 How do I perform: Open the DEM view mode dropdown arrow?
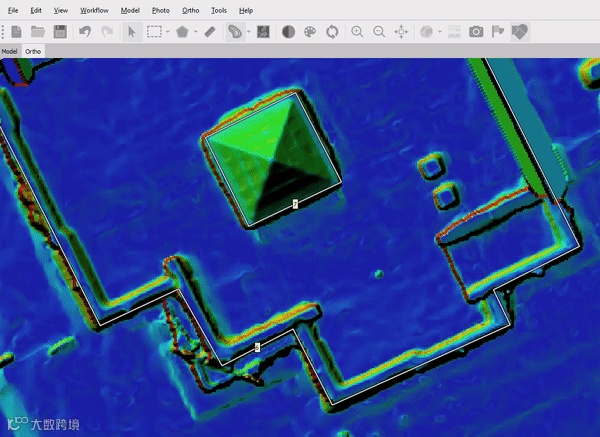(249, 32)
